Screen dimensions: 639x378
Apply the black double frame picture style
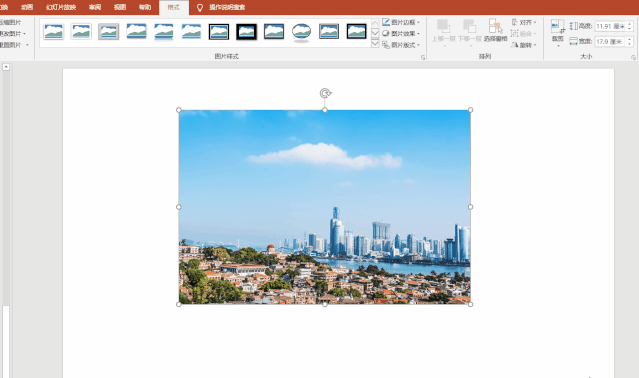219,31
